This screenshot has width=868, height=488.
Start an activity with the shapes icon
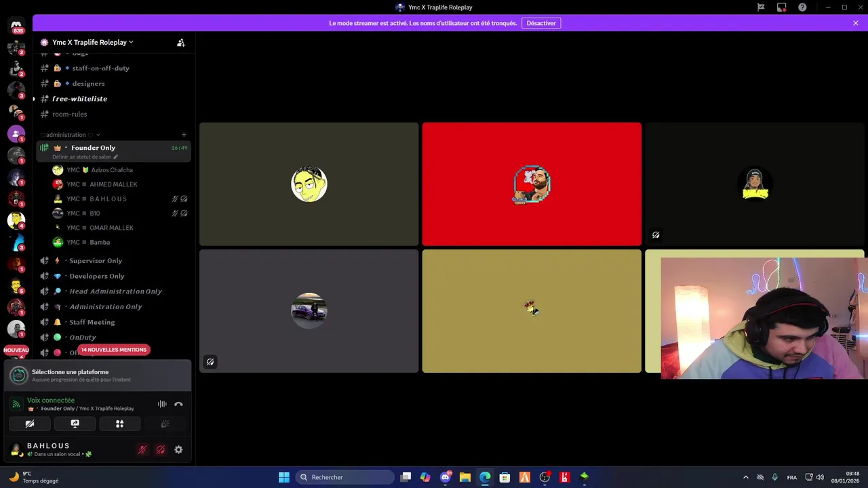tap(120, 424)
